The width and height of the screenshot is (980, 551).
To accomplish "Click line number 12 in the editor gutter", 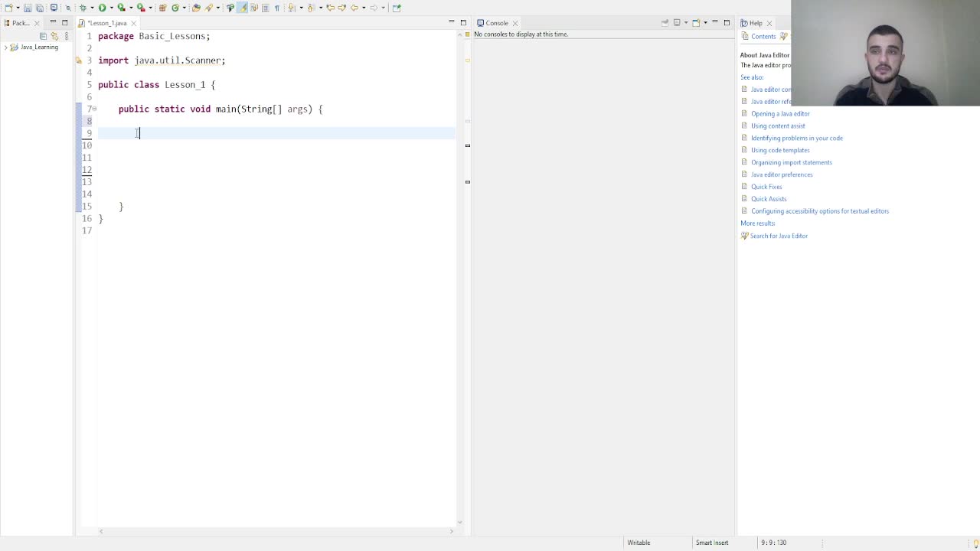I will [x=87, y=170].
